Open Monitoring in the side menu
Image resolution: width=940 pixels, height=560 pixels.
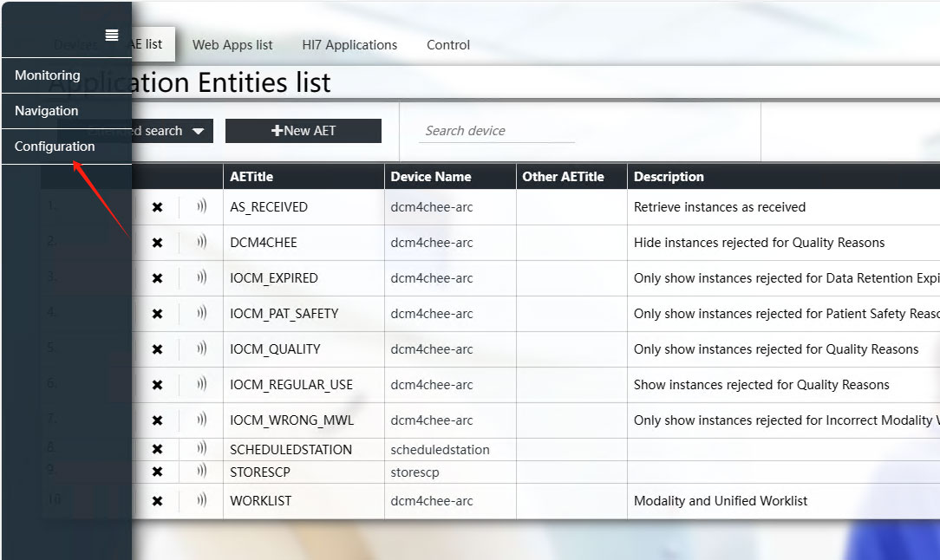coord(48,75)
